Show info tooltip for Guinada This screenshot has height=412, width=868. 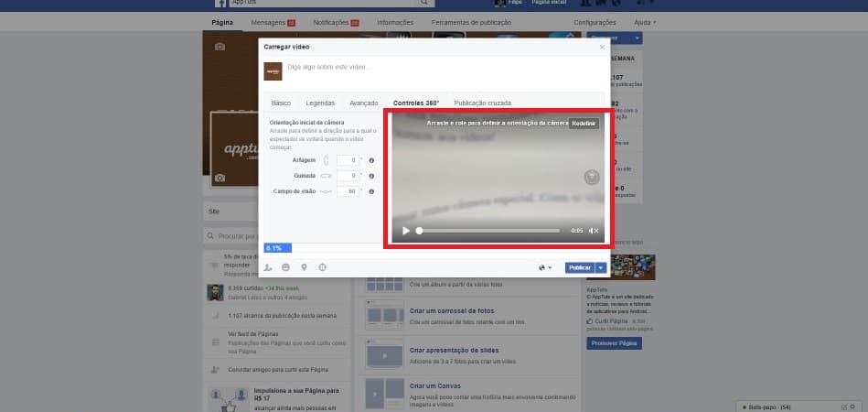click(371, 176)
